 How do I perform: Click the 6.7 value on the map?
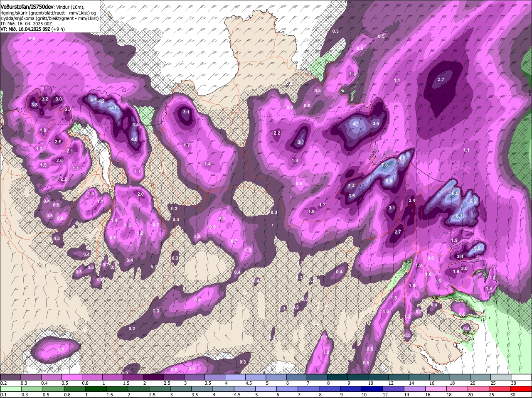[459, 216]
